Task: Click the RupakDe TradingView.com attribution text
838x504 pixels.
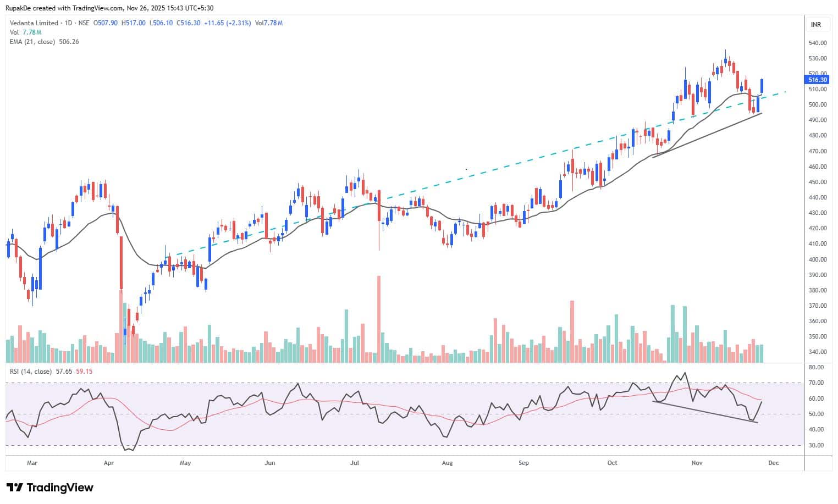Action: tap(109, 8)
